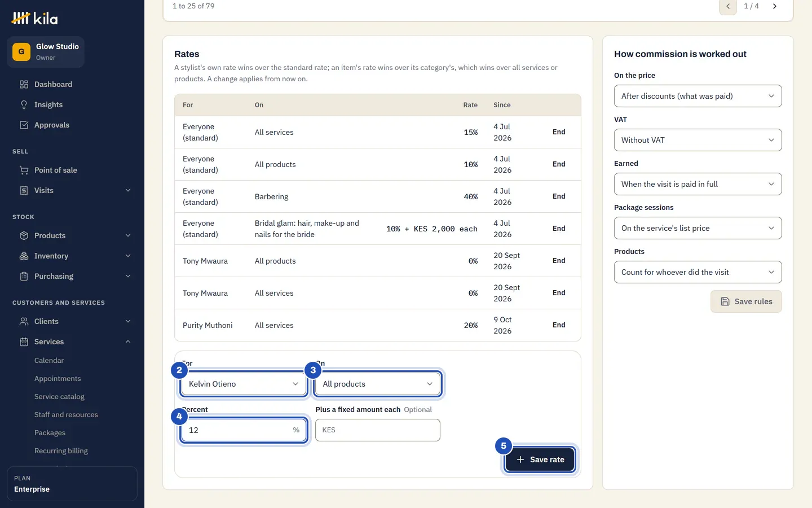Click the Services calendar icon
This screenshot has width=812, height=508.
[x=24, y=342]
